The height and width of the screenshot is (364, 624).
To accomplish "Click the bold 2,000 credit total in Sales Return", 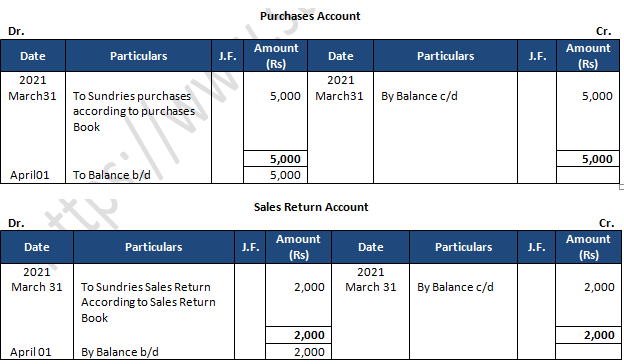I will pos(599,335).
